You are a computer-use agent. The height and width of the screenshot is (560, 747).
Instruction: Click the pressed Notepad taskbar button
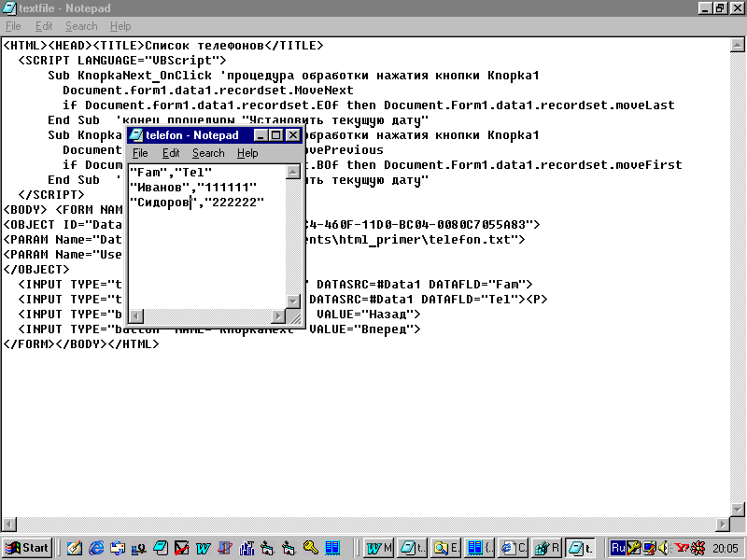click(x=581, y=548)
